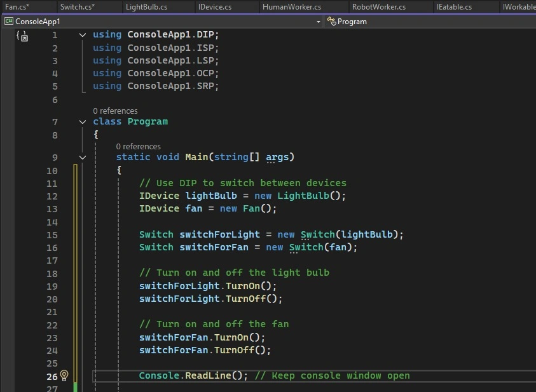Click the 'ConsoleApp1.ISP' namespace on line 2
Viewport: 536px width, 392px height.
[x=170, y=48]
